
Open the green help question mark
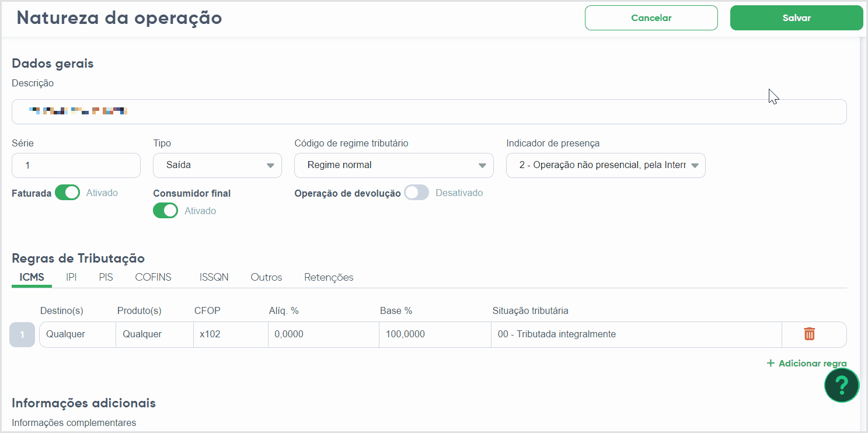coord(842,385)
